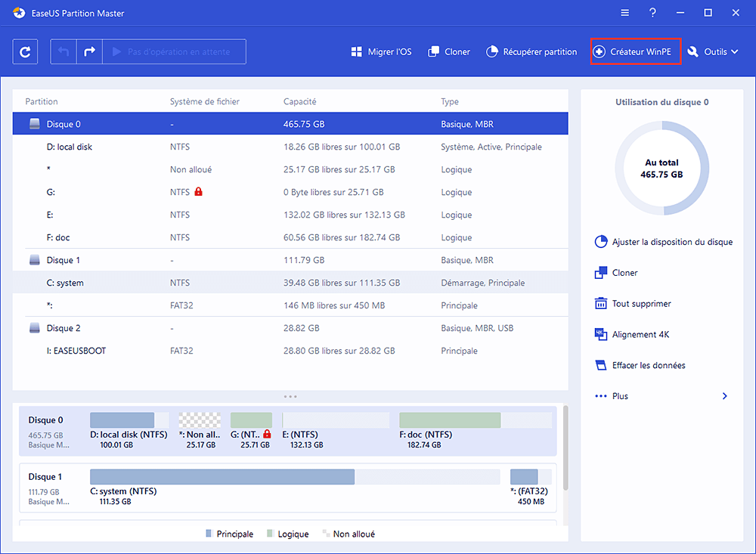The width and height of the screenshot is (756, 554).
Task: Click the disk map vertical scrollbar
Action: (565, 448)
